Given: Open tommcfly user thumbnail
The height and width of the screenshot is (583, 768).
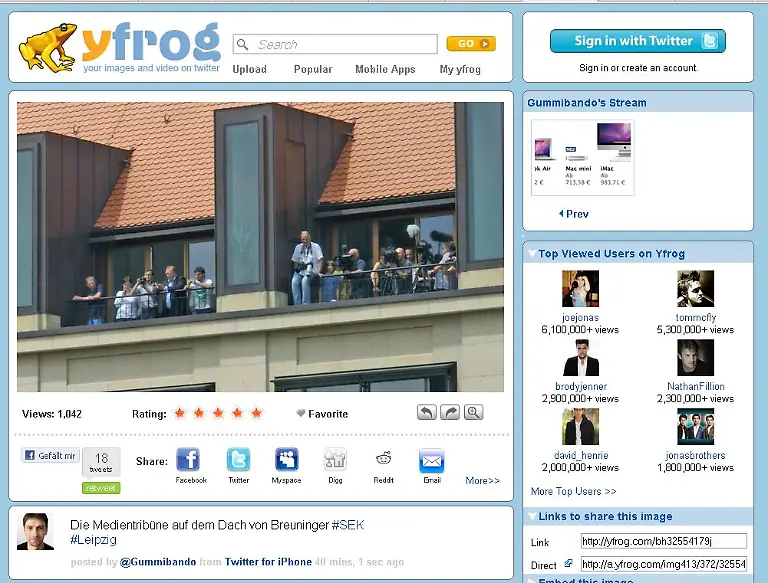Looking at the screenshot, I should [696, 289].
